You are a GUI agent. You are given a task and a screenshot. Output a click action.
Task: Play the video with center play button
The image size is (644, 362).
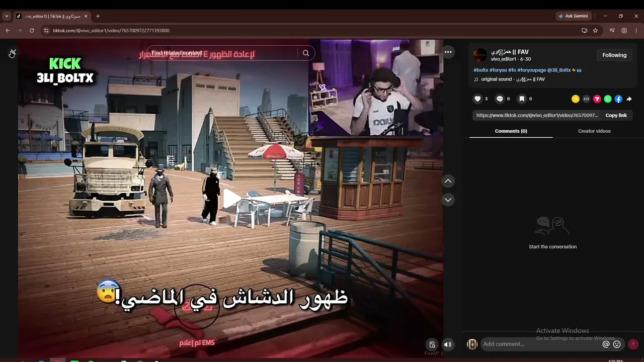[231, 199]
